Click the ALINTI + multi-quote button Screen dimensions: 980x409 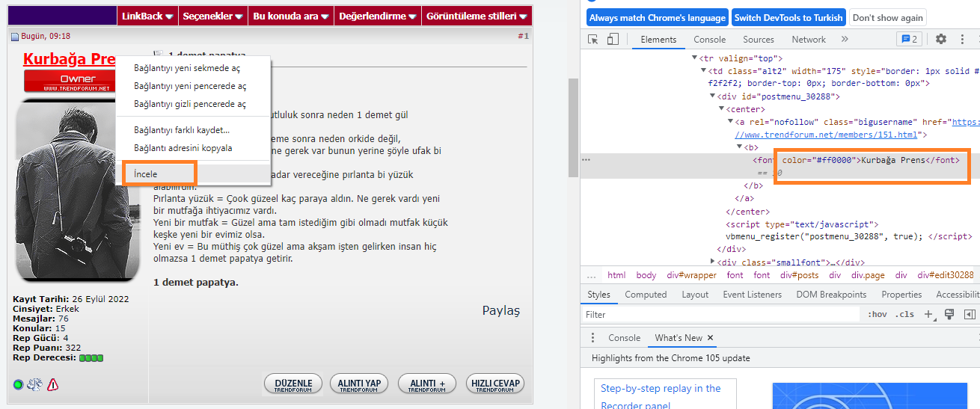pyautogui.click(x=427, y=384)
